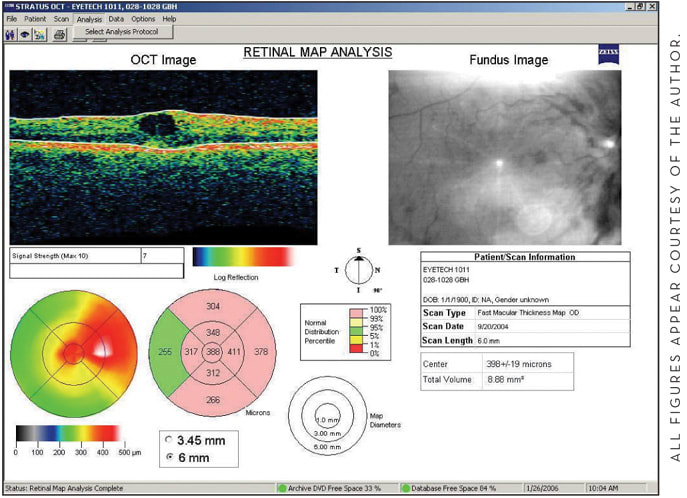
Task: Click the green Archive DVD status indicator
Action: pyautogui.click(x=282, y=488)
